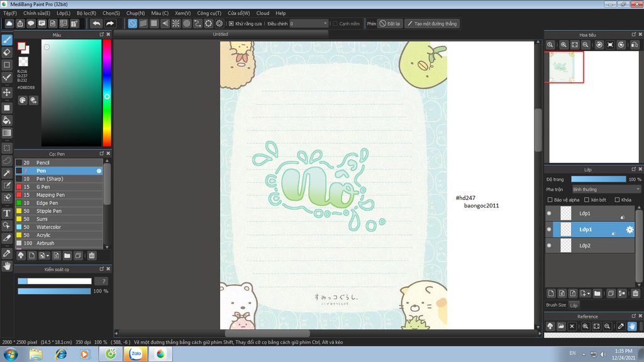Select the G Pen brush

point(59,187)
